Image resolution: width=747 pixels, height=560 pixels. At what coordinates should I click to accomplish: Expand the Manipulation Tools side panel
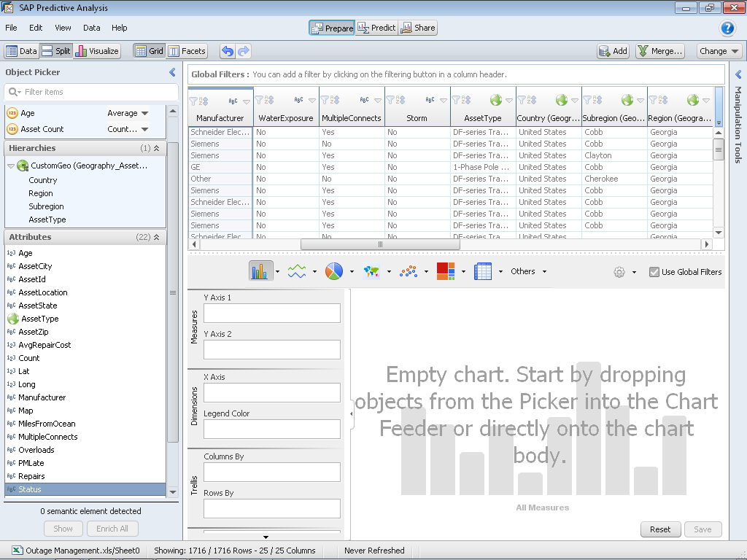(x=738, y=74)
